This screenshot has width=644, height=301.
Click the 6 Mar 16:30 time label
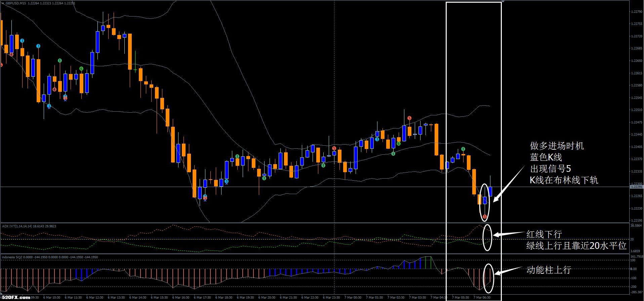click(181, 298)
